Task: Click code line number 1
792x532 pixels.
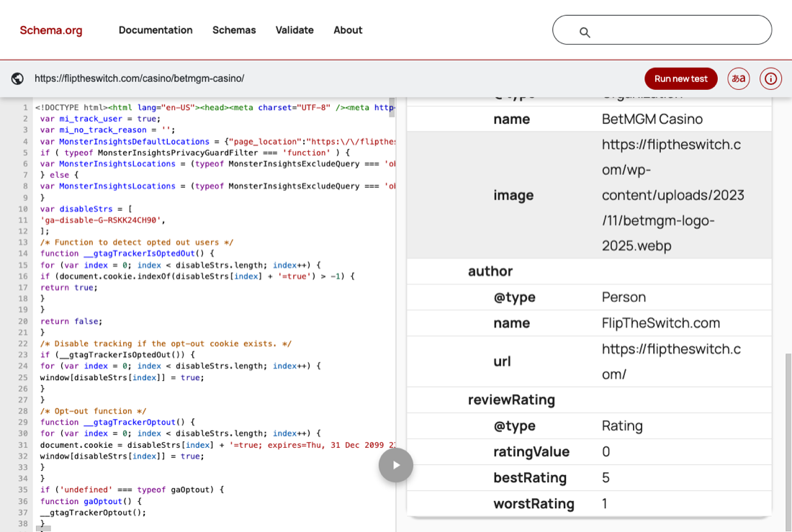Action: pyautogui.click(x=25, y=107)
